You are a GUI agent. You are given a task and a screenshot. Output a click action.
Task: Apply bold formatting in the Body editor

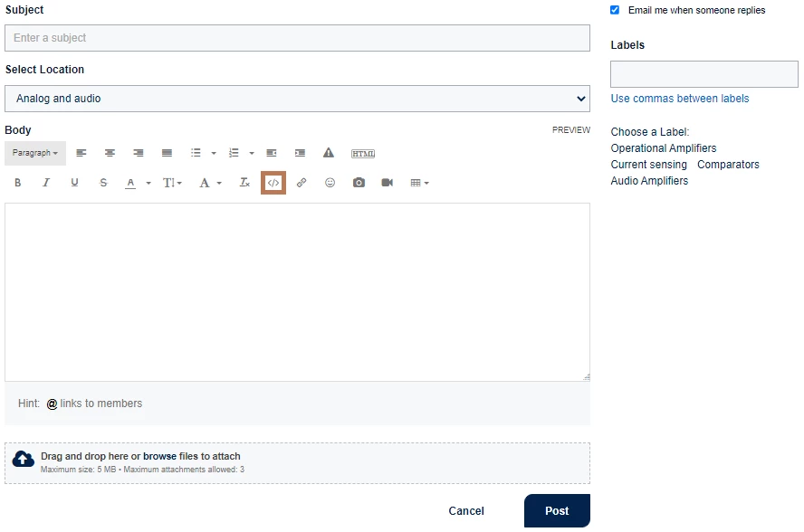pos(17,183)
